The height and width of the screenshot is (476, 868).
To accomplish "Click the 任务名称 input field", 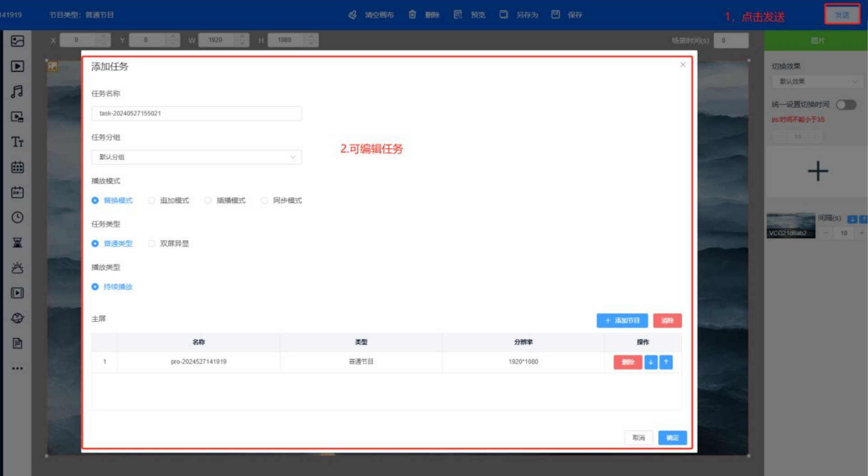I will 196,113.
